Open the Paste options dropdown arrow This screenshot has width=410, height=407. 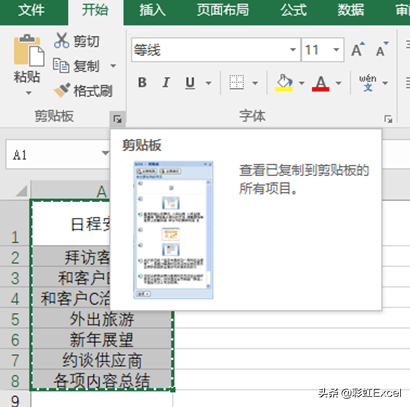[29, 93]
